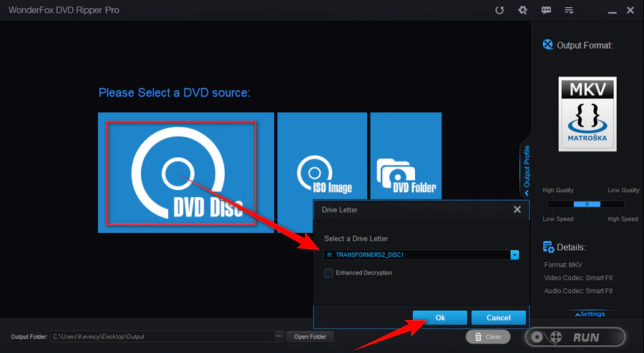This screenshot has height=353, width=644.
Task: Click the Output Format film reel icon
Action: [547, 44]
